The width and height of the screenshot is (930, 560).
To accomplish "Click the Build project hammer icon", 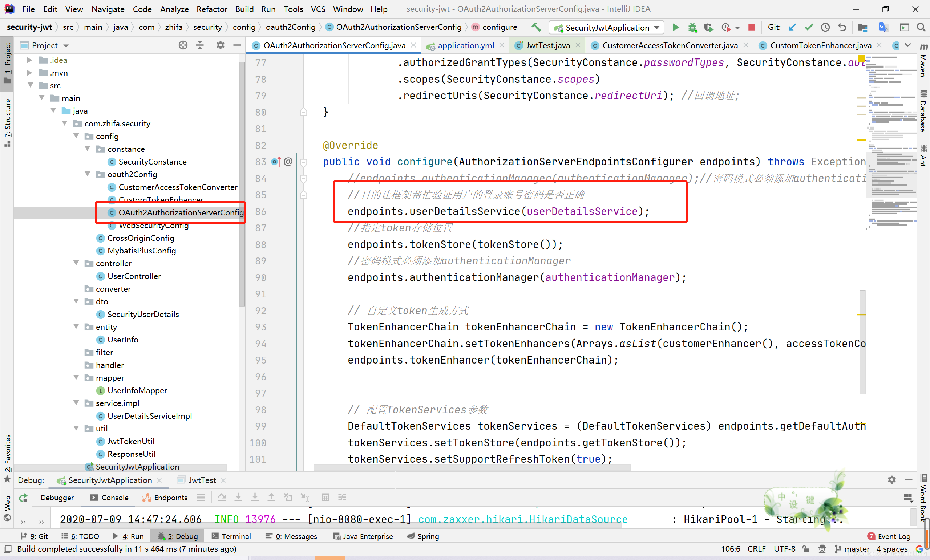I will pyautogui.click(x=535, y=27).
